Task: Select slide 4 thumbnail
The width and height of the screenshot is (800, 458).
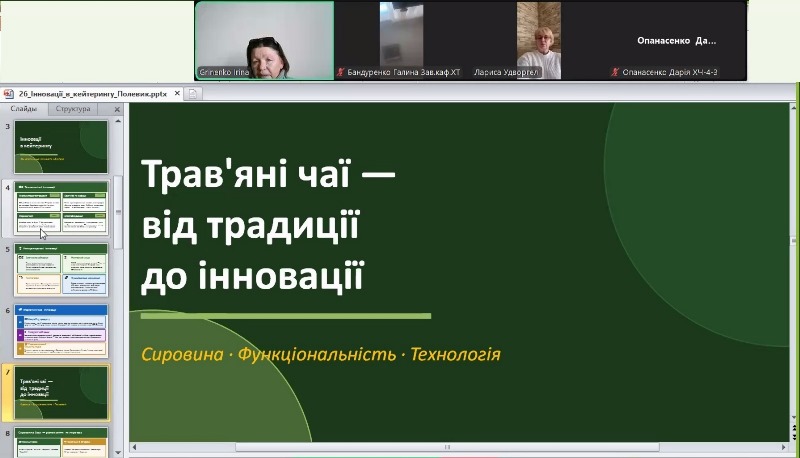Action: [x=61, y=208]
